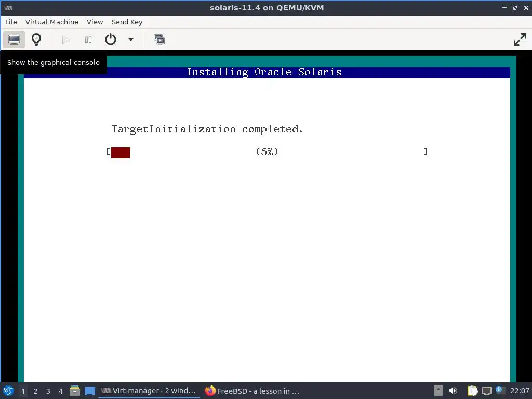Shut down the virtual machine power button
Viewport: 532px width, 399px height.
pos(111,39)
